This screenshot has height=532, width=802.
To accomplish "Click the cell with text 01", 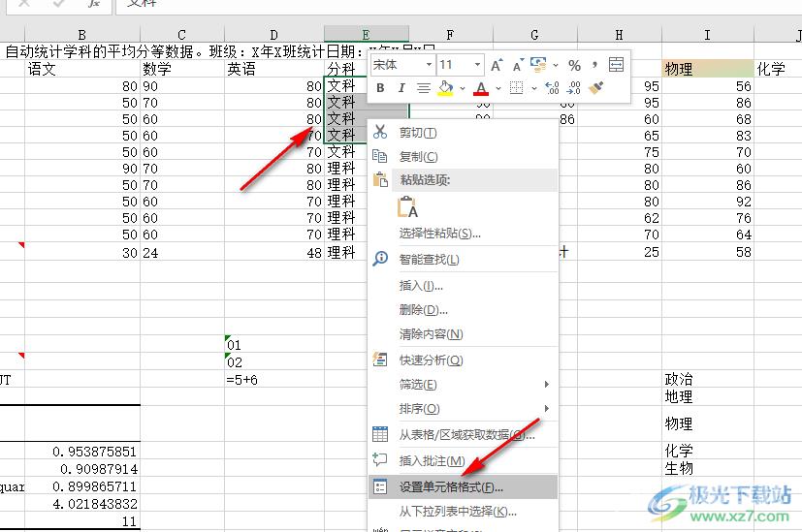I will 274,345.
